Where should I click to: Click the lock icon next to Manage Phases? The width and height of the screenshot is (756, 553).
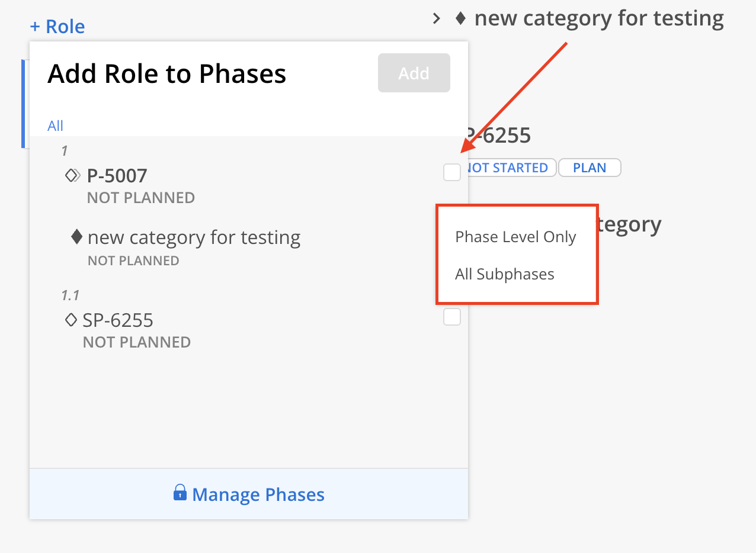180,493
